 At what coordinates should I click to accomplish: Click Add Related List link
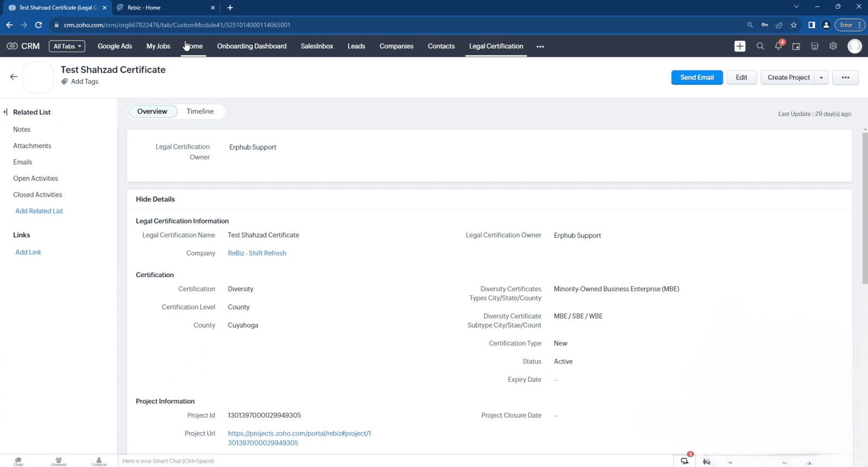click(39, 211)
